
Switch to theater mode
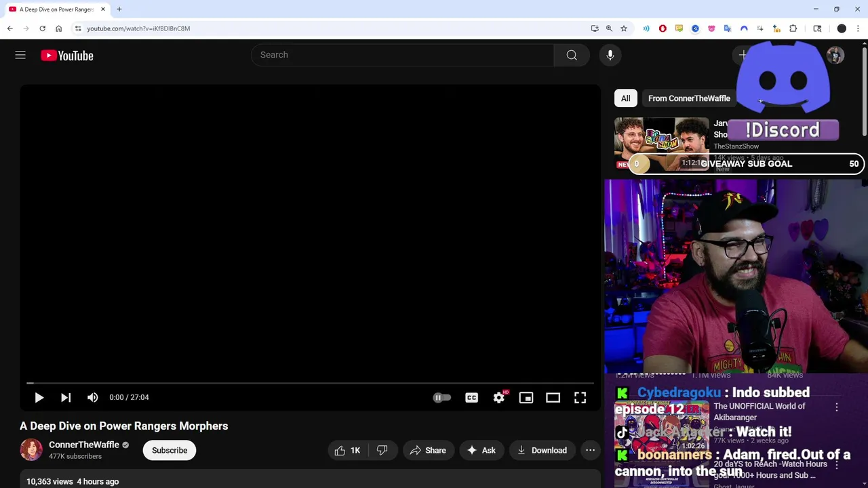[553, 397]
